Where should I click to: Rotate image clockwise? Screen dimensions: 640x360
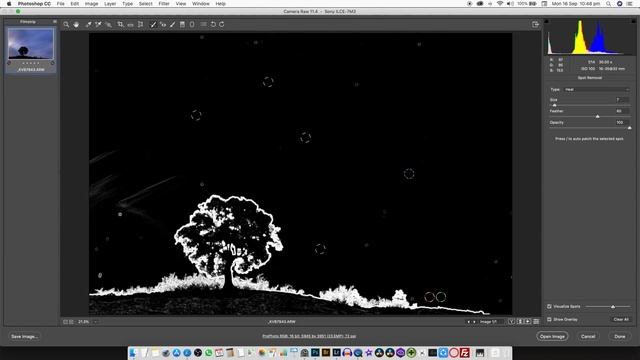pyautogui.click(x=222, y=24)
